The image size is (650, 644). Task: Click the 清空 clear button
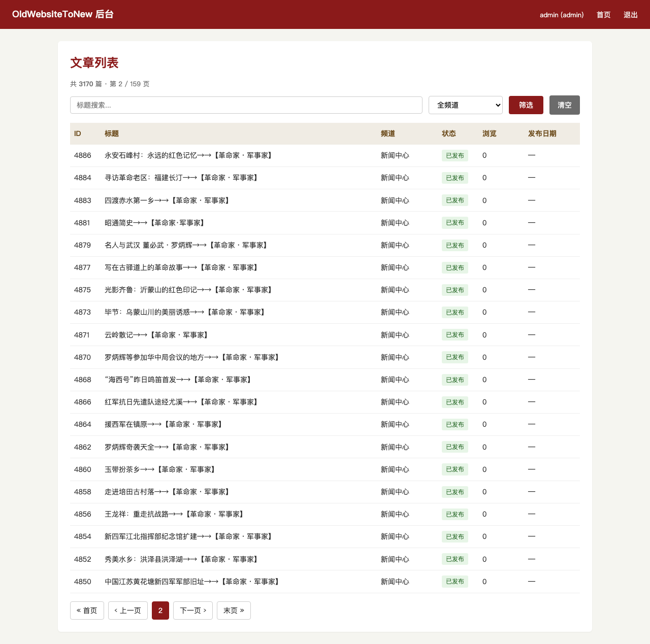tap(565, 105)
